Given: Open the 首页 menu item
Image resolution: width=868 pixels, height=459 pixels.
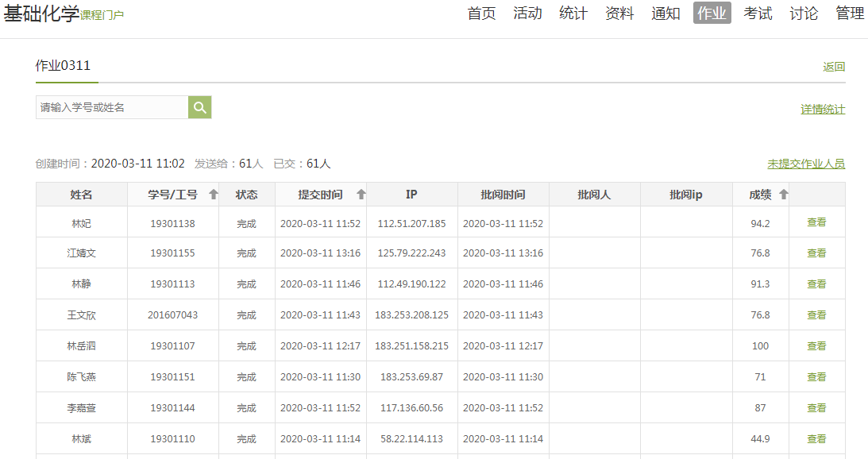Looking at the screenshot, I should (481, 13).
